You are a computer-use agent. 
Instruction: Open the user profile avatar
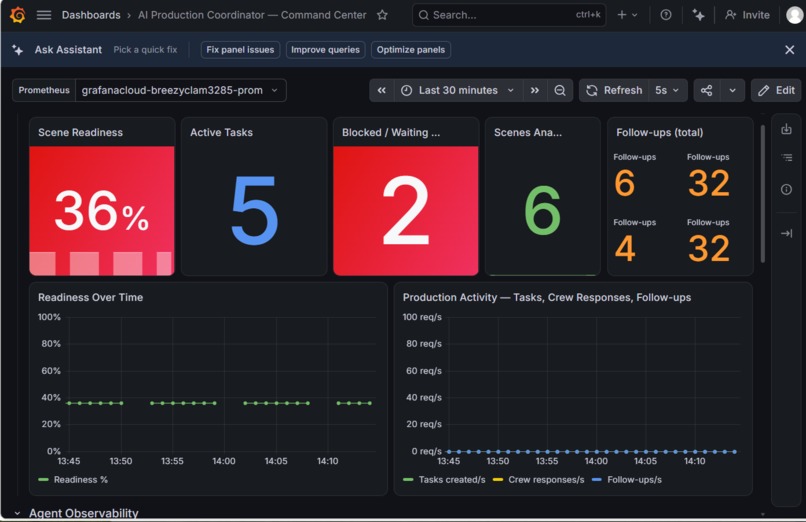tap(795, 15)
